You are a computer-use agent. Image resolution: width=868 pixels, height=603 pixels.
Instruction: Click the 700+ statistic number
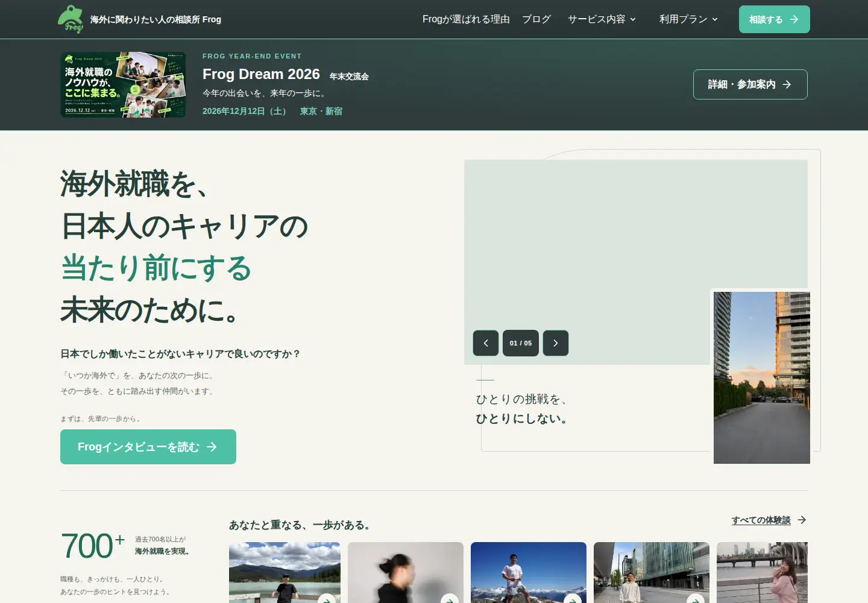(92, 546)
